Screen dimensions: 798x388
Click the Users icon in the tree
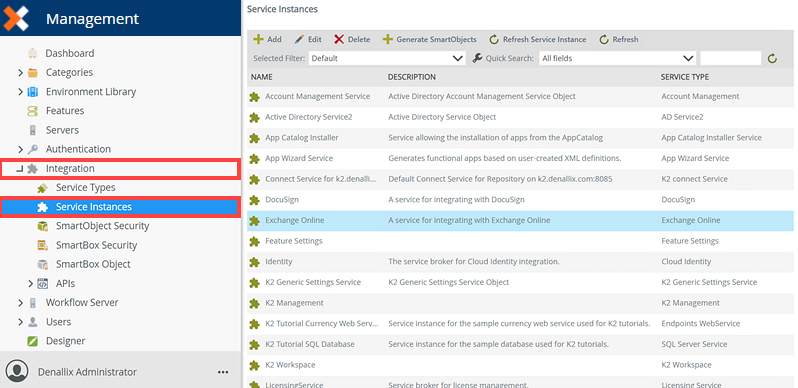click(33, 322)
